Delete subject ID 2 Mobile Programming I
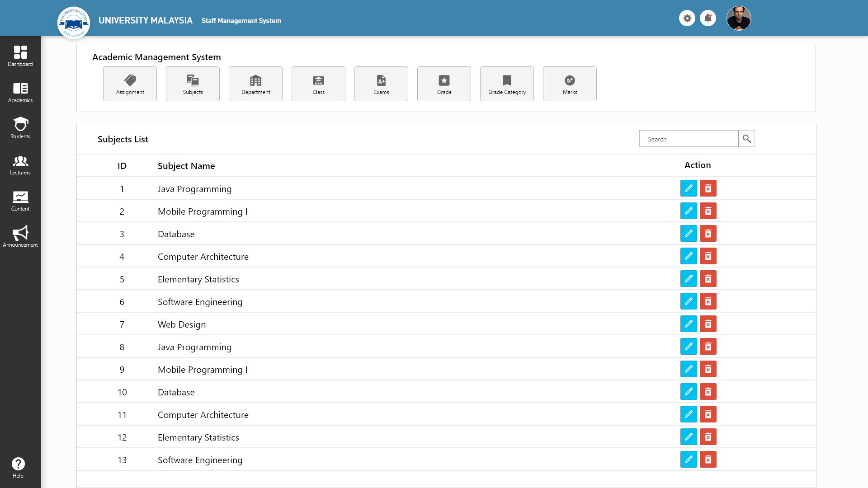 [708, 211]
